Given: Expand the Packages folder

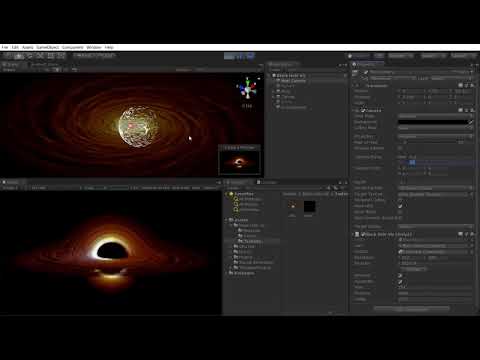Looking at the screenshot, I should pos(227,273).
